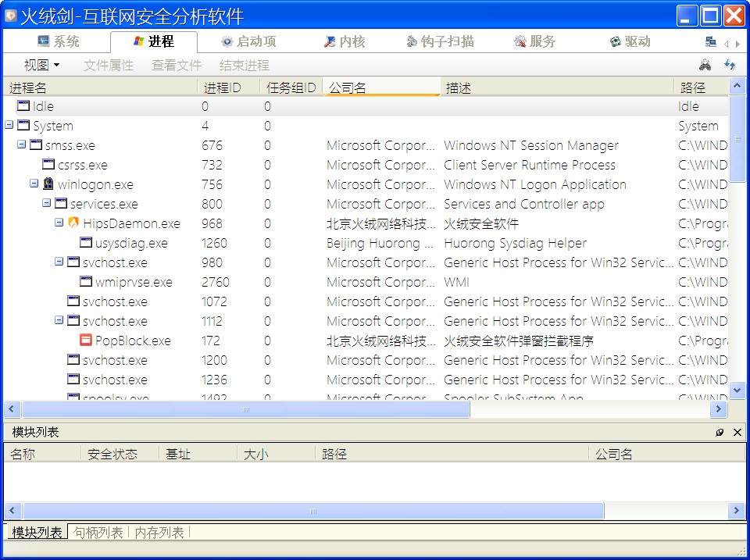The image size is (750, 560).
Task: Open the 视图 dropdown menu
Action: [41, 65]
